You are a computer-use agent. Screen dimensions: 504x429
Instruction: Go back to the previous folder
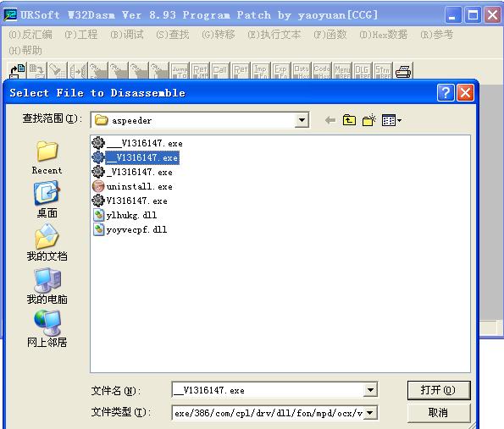pos(330,120)
